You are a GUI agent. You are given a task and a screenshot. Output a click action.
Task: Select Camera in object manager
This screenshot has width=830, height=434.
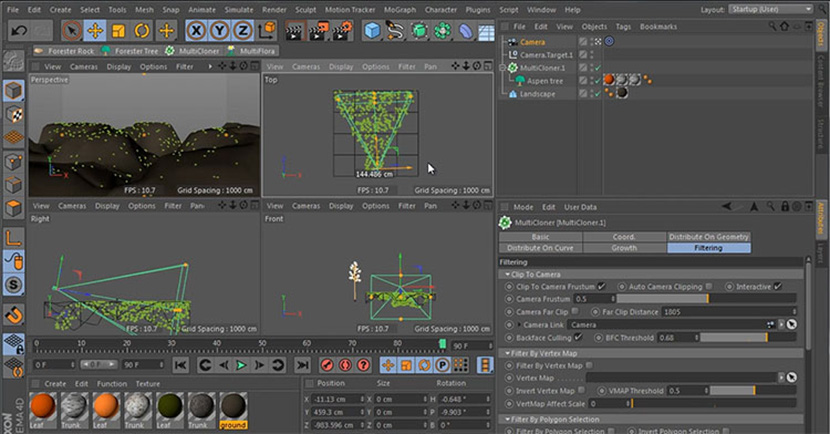[x=532, y=42]
